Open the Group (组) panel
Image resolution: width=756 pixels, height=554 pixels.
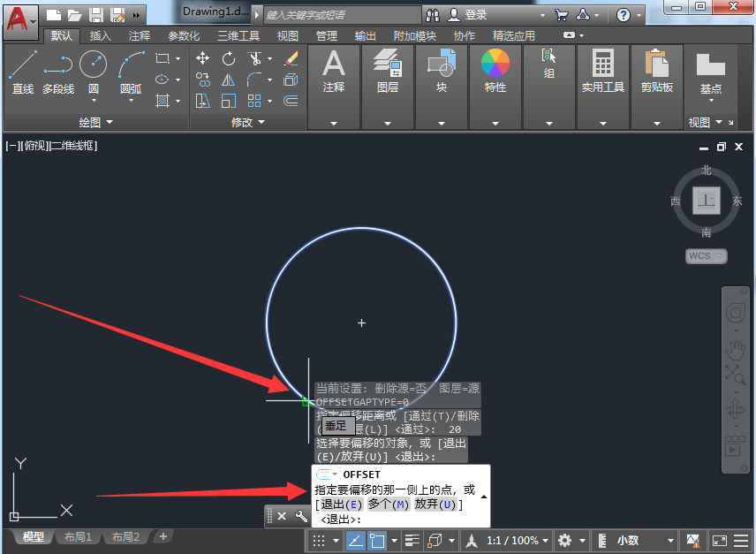click(x=548, y=64)
